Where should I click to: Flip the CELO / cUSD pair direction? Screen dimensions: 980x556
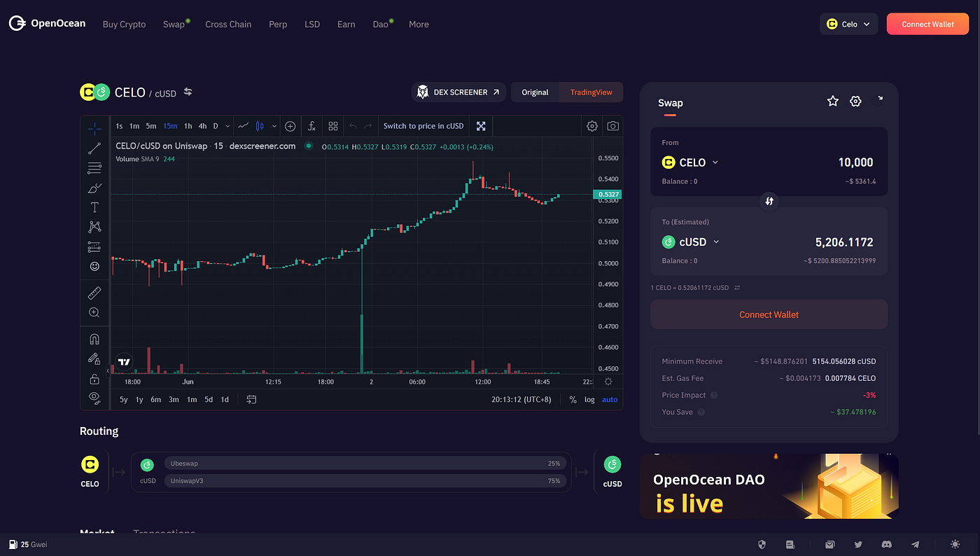(188, 92)
